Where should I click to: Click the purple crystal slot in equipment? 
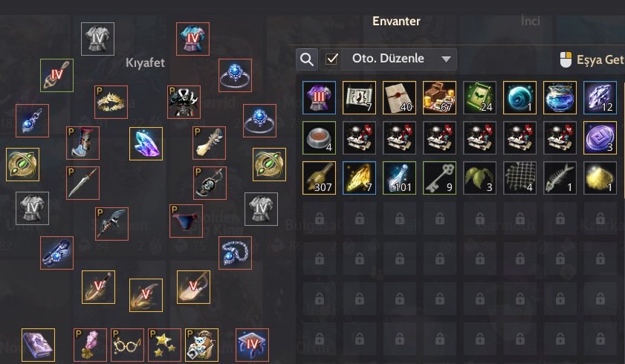tap(146, 144)
